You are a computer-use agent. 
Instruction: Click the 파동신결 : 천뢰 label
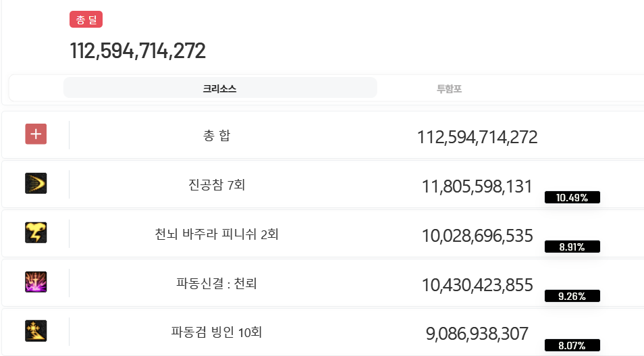217,284
